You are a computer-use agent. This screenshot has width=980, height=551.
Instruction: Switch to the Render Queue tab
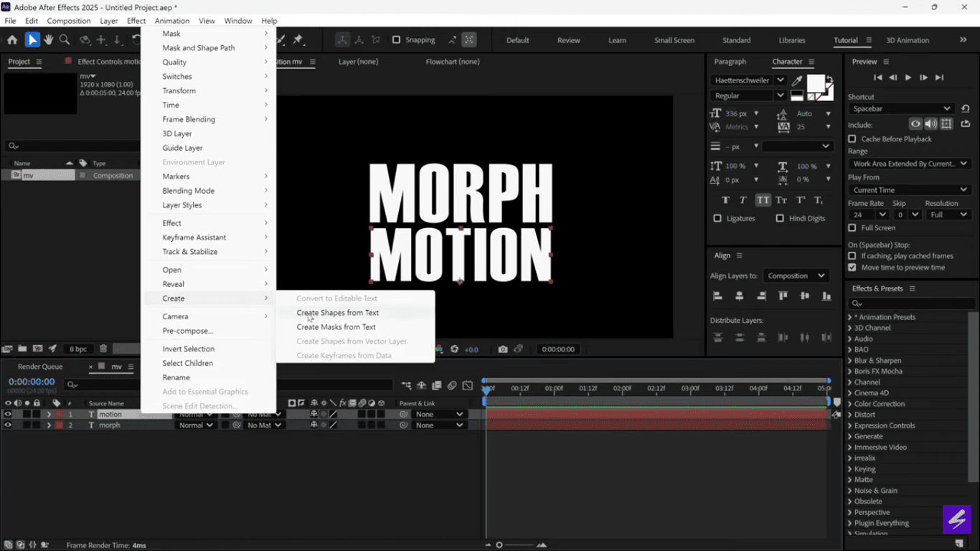point(40,367)
